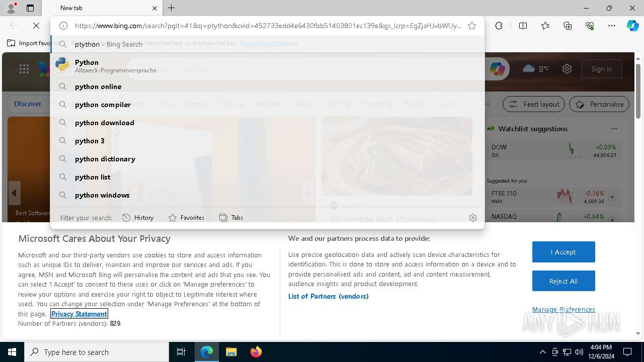644x362 pixels.
Task: Open page settings gear on MSN
Action: click(x=567, y=69)
